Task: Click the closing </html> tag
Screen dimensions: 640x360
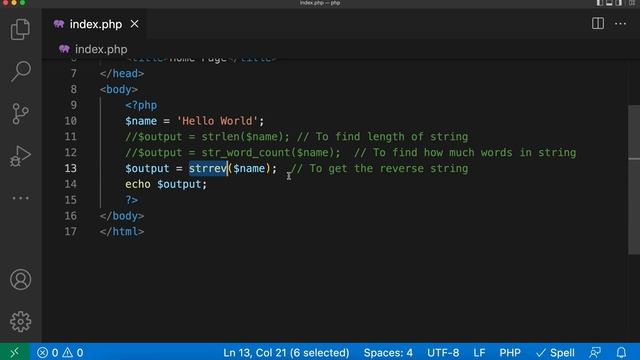Action: pos(122,232)
